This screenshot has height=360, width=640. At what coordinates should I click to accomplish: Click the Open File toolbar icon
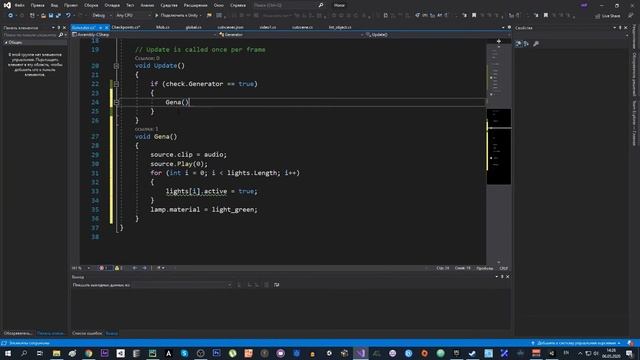tap(43, 16)
